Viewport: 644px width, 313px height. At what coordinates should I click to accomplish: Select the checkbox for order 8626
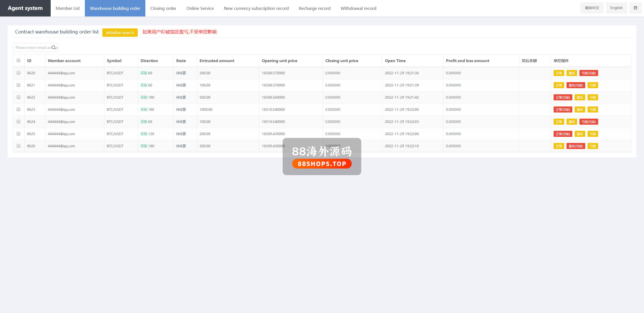[18, 146]
